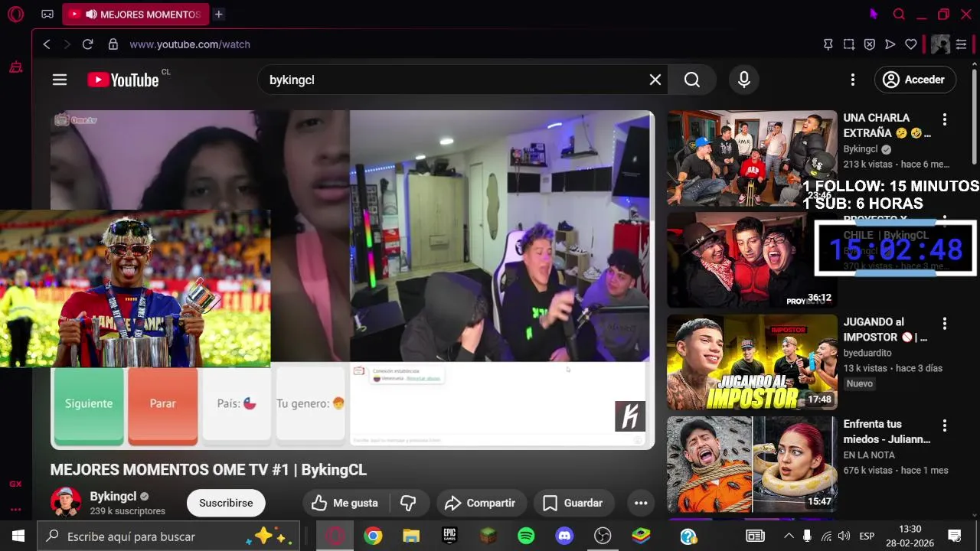This screenshot has width=980, height=551.
Task: Open the Opera easy setup sliders icon
Action: pos(961,44)
